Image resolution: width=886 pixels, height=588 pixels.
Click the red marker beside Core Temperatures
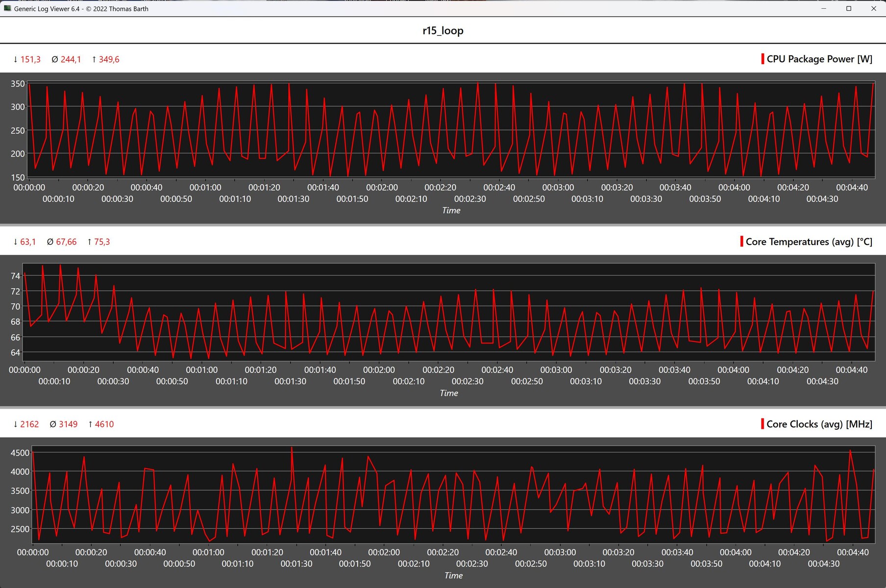[x=741, y=242]
